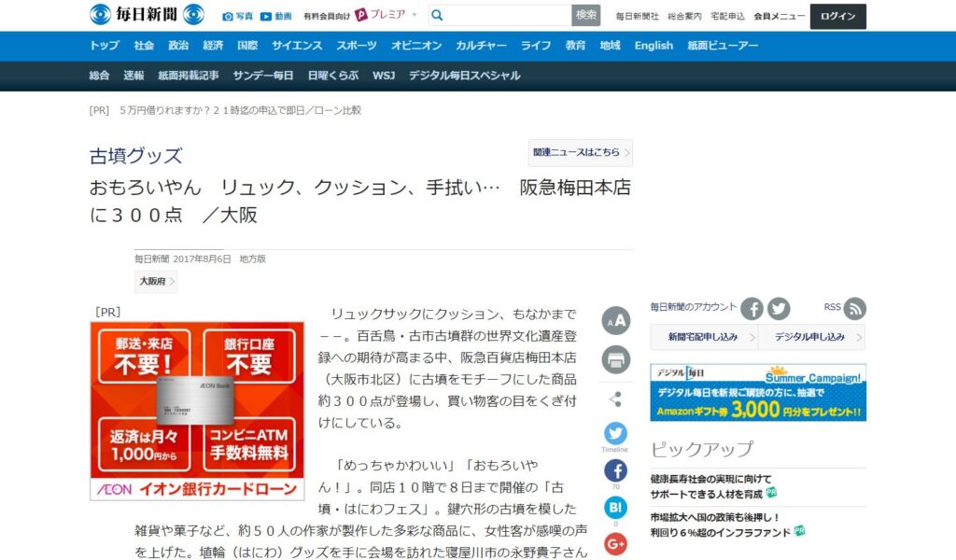
Task: Open Mainichi's Twitter account icon
Action: [779, 309]
